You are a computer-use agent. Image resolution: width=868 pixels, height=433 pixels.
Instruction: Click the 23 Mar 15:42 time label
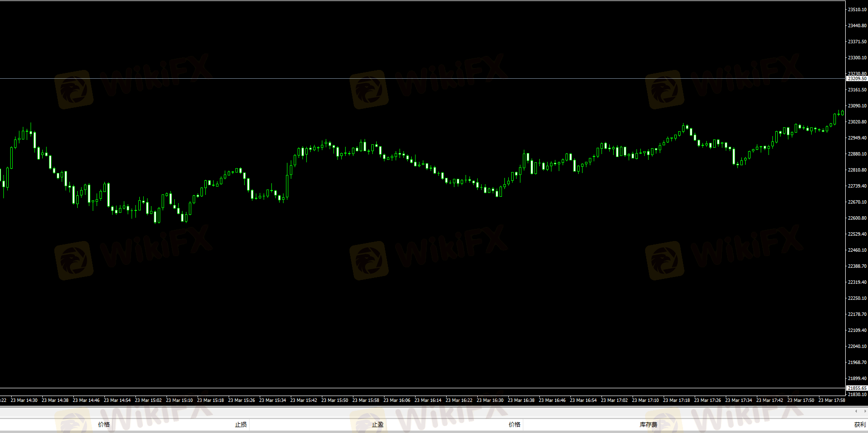(304, 400)
